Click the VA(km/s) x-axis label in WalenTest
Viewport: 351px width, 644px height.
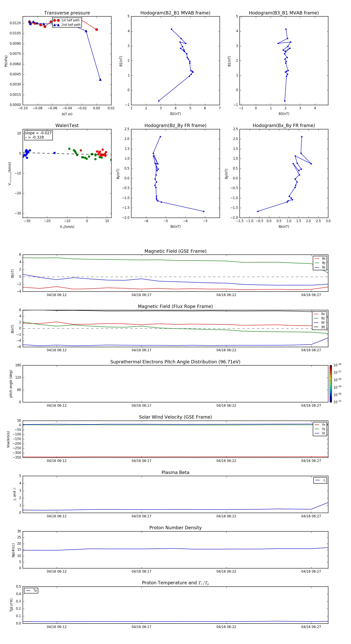[67, 227]
